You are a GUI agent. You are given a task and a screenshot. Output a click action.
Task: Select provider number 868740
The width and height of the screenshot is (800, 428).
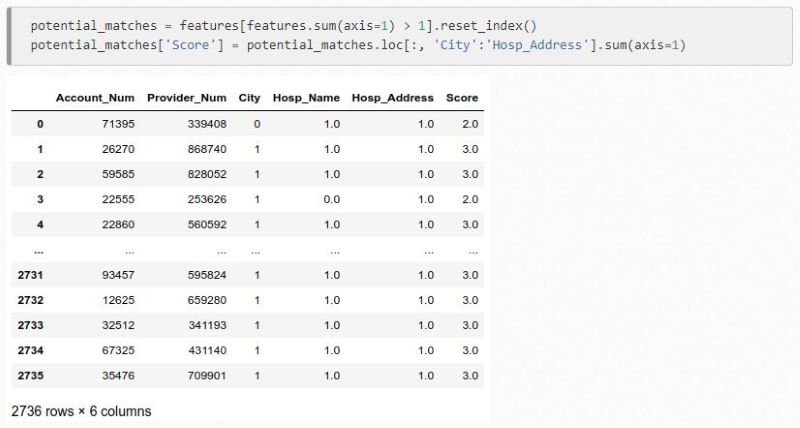tap(207, 149)
